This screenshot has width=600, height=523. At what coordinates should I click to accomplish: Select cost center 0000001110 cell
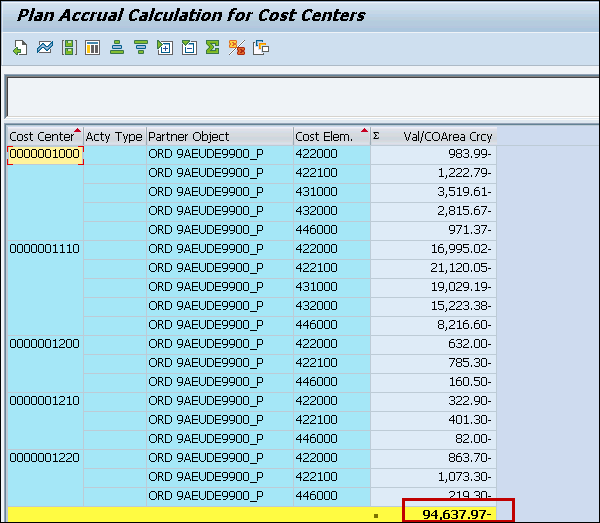45,248
